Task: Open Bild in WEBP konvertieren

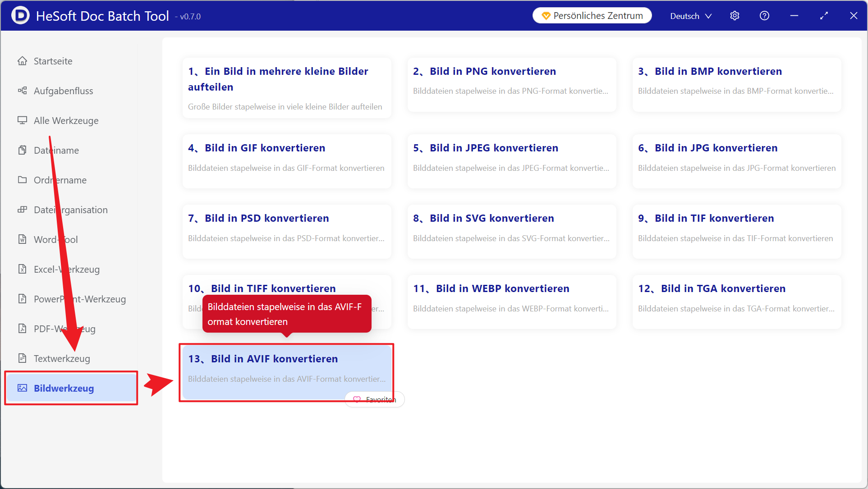Action: coord(512,302)
